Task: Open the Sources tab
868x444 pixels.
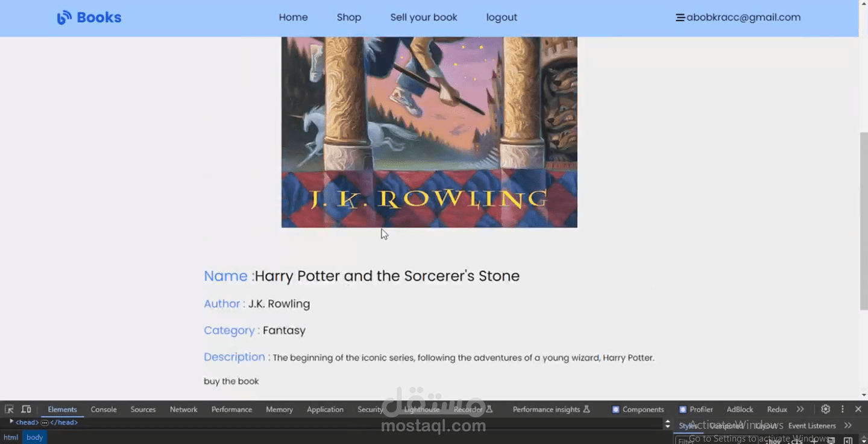Action: 143,409
